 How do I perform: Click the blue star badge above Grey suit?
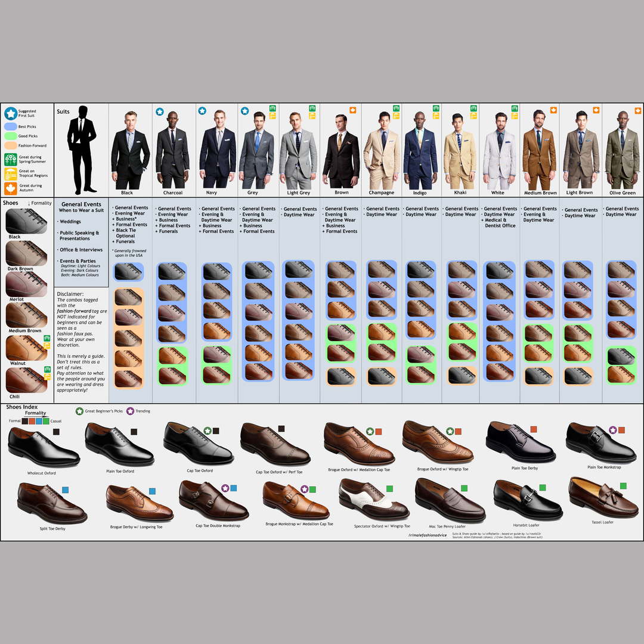(244, 111)
